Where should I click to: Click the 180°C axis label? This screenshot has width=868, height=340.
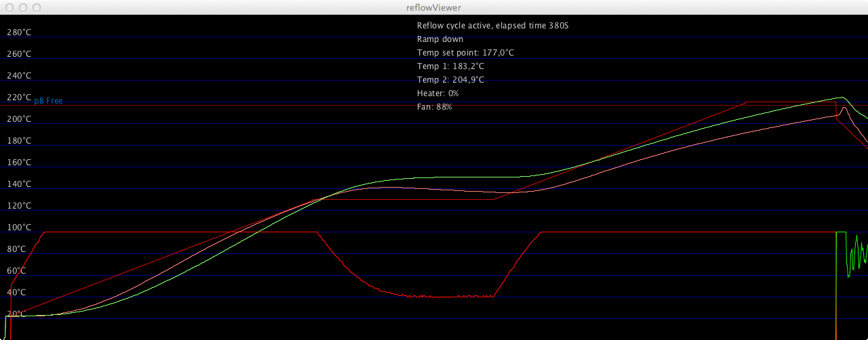(x=19, y=141)
